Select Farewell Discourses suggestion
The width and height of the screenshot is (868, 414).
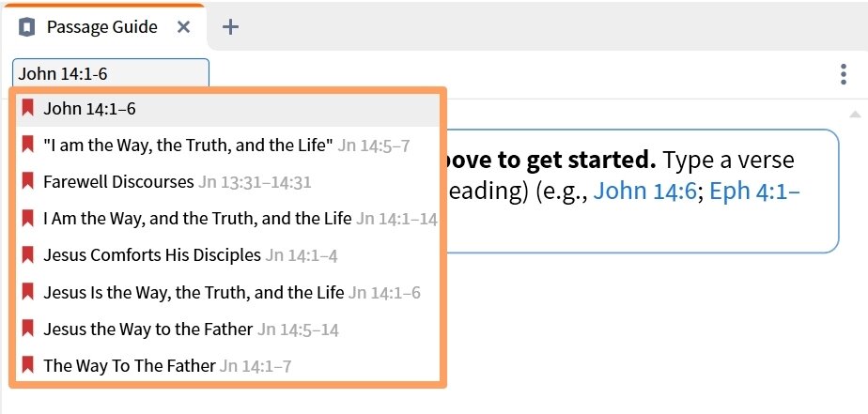tap(118, 182)
